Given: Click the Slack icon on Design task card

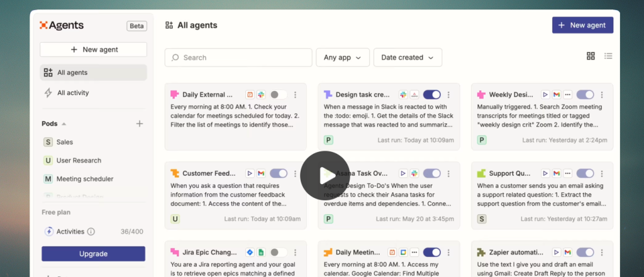Looking at the screenshot, I should tap(403, 95).
